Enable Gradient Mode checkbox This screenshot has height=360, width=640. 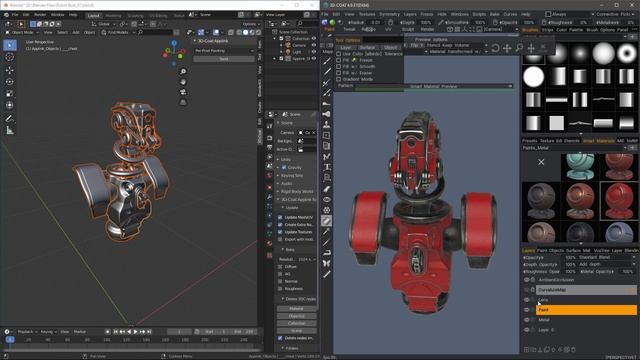(x=338, y=79)
